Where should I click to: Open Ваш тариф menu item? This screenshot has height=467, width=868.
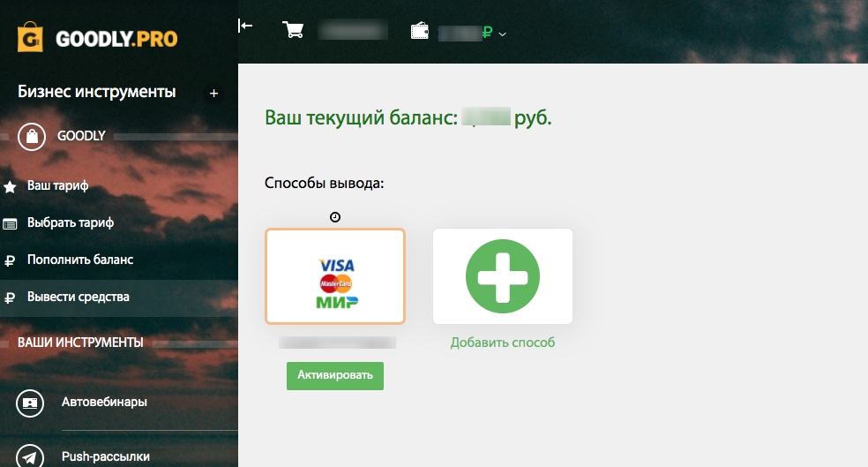tap(57, 185)
